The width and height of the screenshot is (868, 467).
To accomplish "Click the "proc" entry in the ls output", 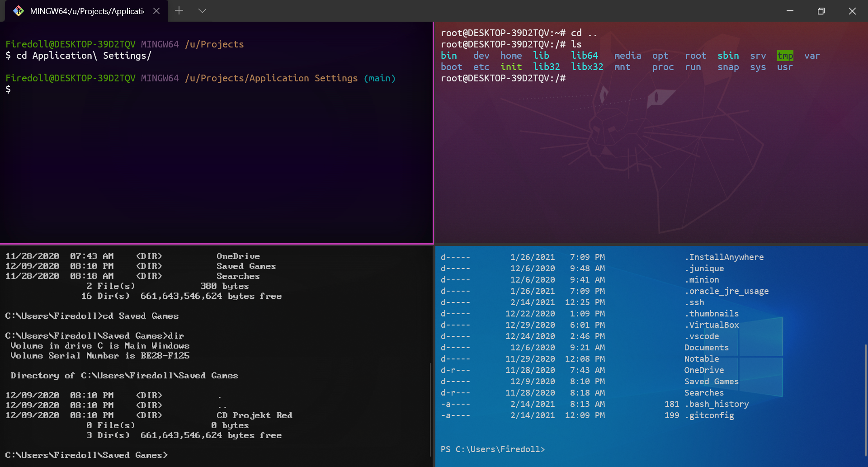I will (x=663, y=67).
